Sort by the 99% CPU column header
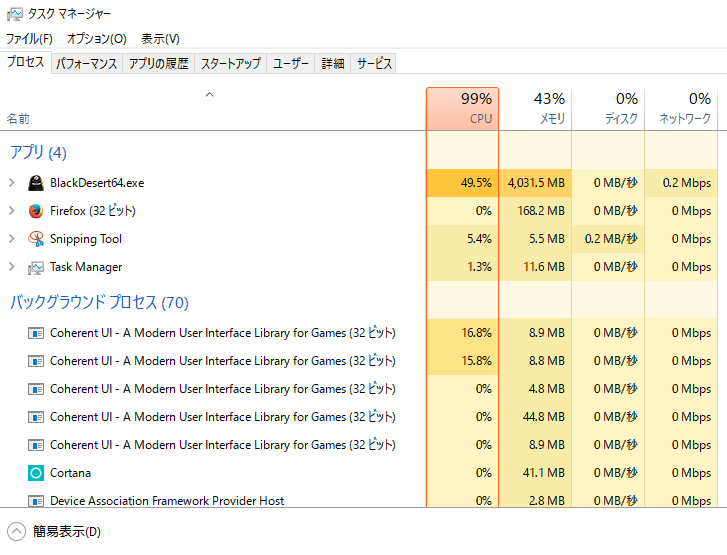The height and width of the screenshot is (555, 727). coord(462,109)
